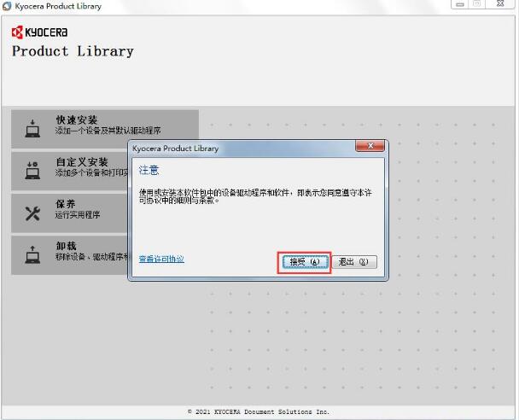Click the 退出 (X) exit button
519x420 pixels.
click(354, 262)
